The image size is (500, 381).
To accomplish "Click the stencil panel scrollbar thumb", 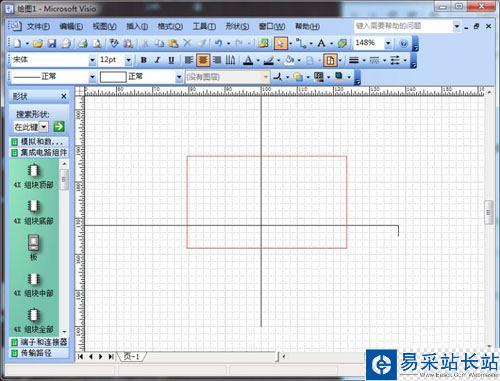I will point(64,180).
